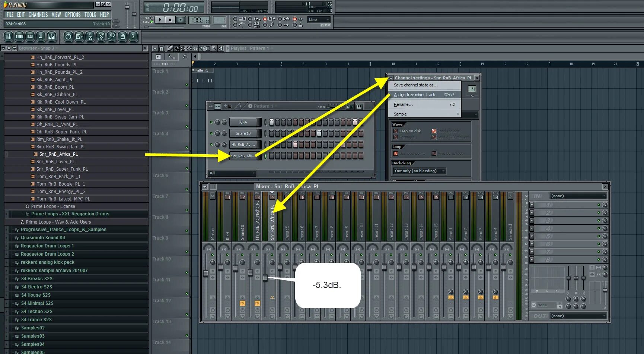Open the Line snap dropdown
The image size is (644, 354).
click(x=319, y=20)
